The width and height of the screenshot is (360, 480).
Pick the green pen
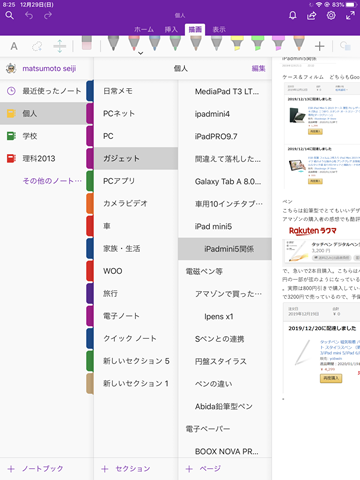175,43
